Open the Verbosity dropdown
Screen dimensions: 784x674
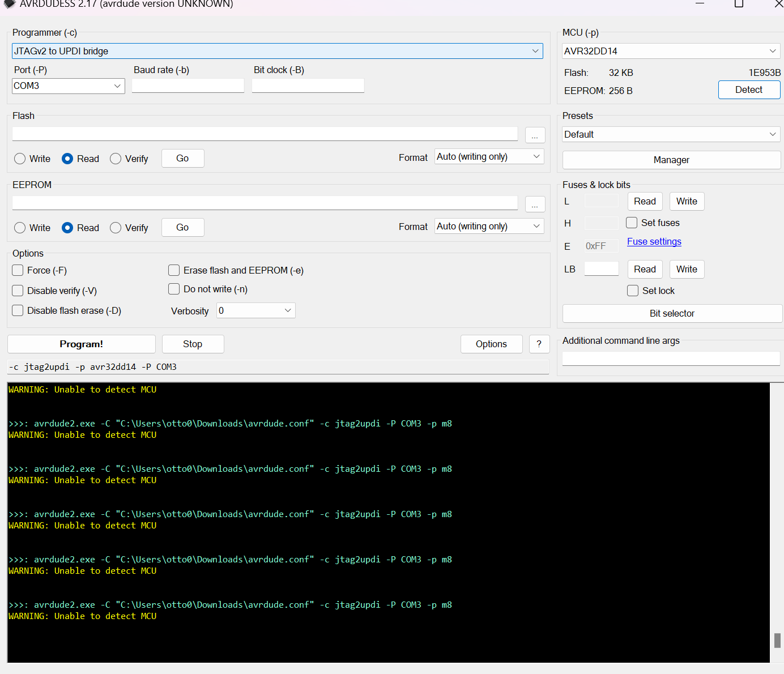[256, 310]
